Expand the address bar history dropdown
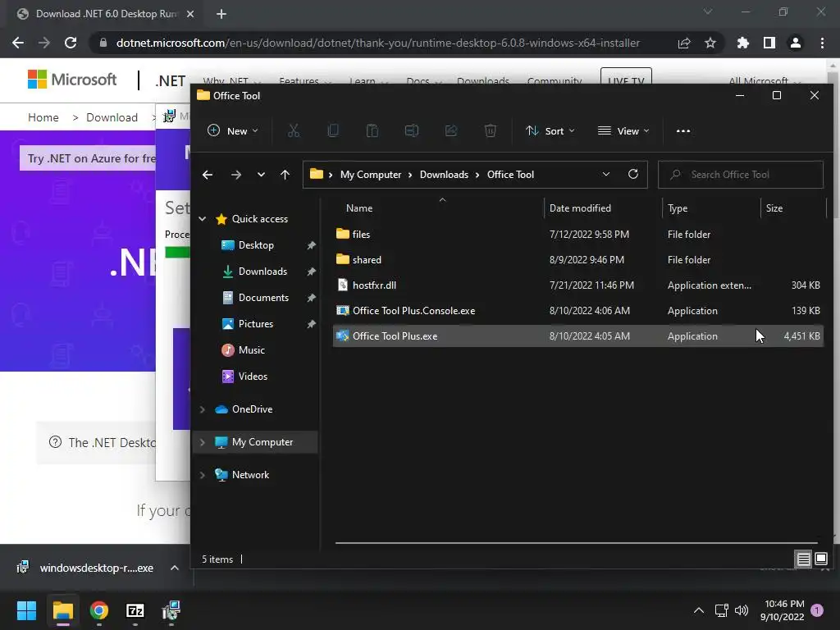This screenshot has width=840, height=630. (x=606, y=174)
